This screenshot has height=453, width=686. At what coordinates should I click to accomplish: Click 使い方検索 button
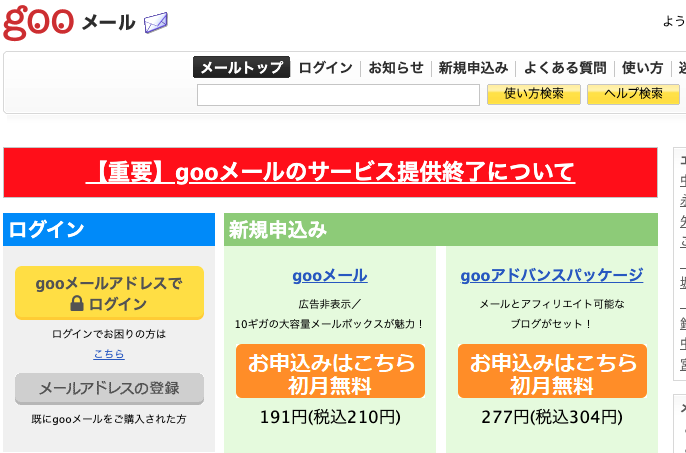pyautogui.click(x=534, y=94)
